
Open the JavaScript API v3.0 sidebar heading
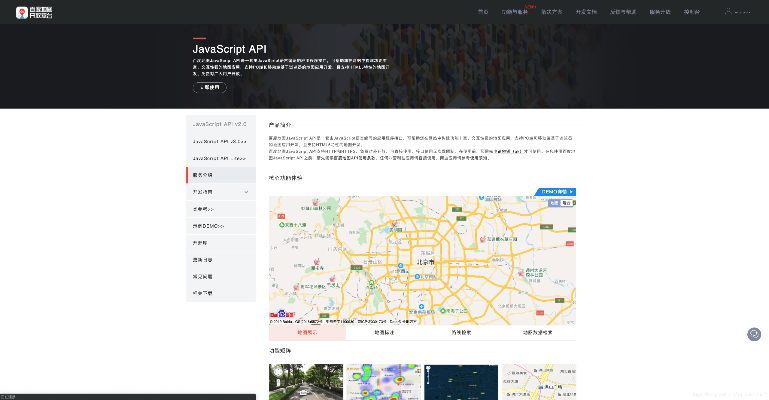tap(219, 124)
